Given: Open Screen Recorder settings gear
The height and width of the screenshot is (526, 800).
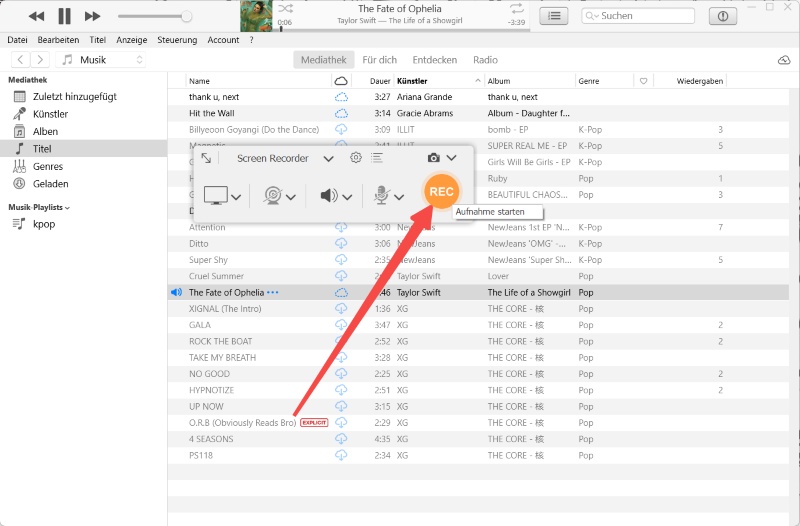Looking at the screenshot, I should (356, 158).
